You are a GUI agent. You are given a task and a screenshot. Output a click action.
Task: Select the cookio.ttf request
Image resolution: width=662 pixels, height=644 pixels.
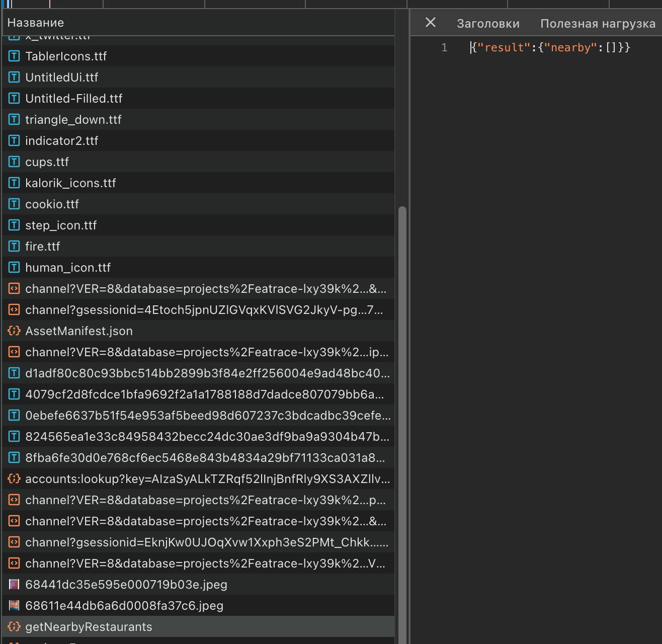coord(198,204)
